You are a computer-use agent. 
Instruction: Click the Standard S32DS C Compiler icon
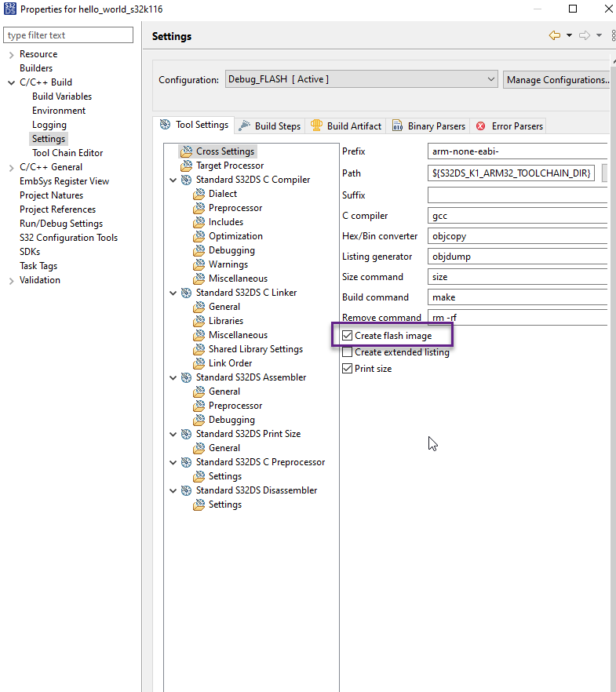[x=187, y=180]
